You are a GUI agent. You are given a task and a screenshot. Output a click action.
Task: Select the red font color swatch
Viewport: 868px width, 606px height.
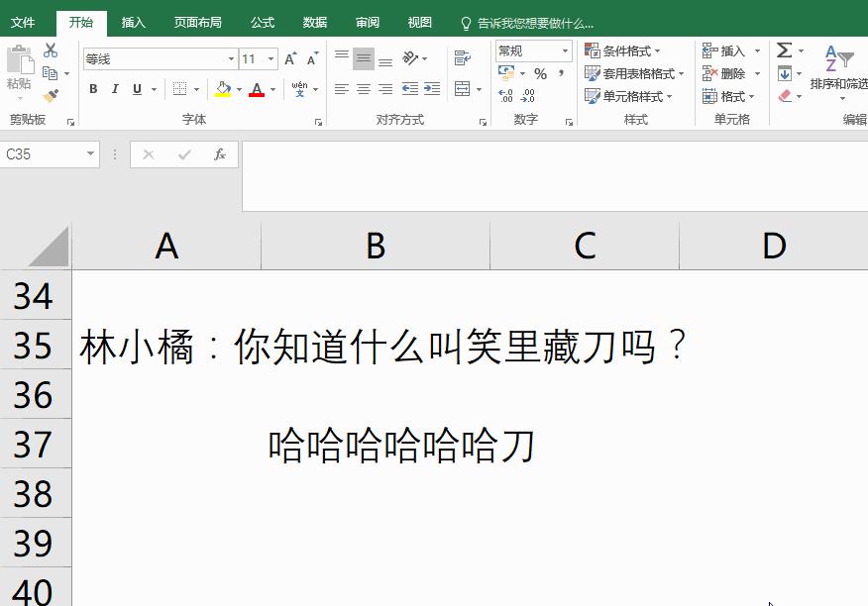(257, 94)
